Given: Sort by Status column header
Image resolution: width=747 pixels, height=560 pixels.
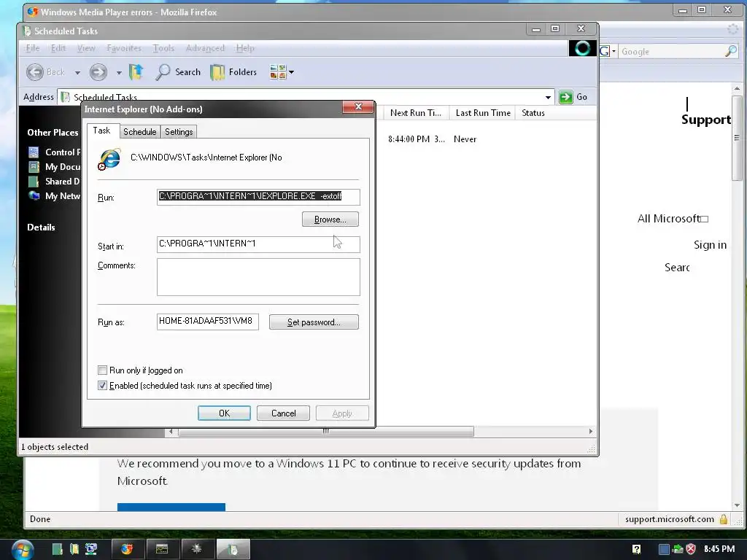Looking at the screenshot, I should pyautogui.click(x=533, y=113).
